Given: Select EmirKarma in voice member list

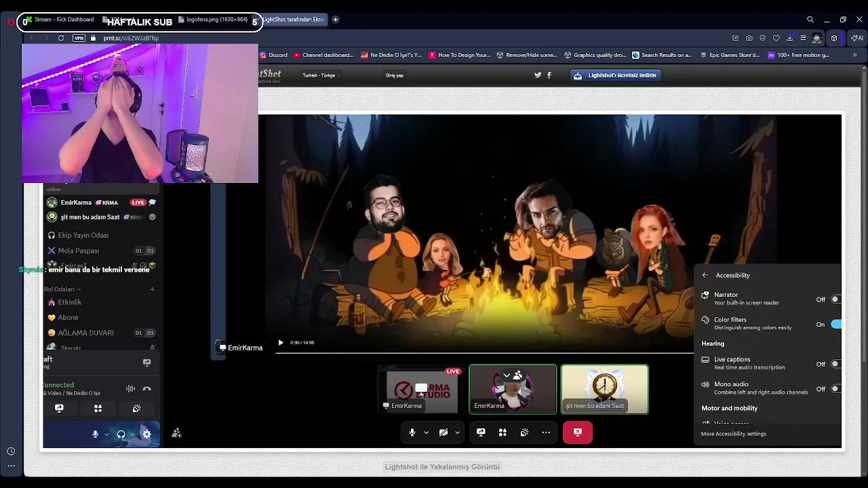Looking at the screenshot, I should pos(100,203).
